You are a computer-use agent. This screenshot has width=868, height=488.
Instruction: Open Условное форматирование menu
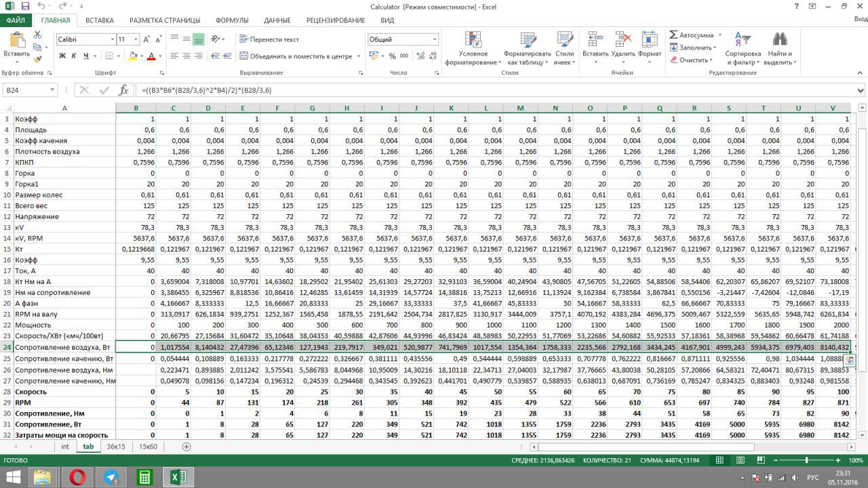[473, 49]
